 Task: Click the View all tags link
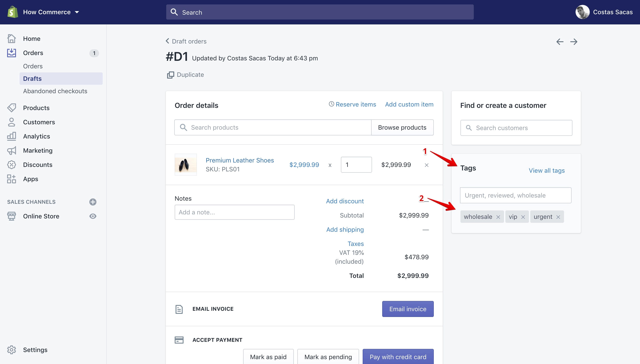pyautogui.click(x=547, y=170)
